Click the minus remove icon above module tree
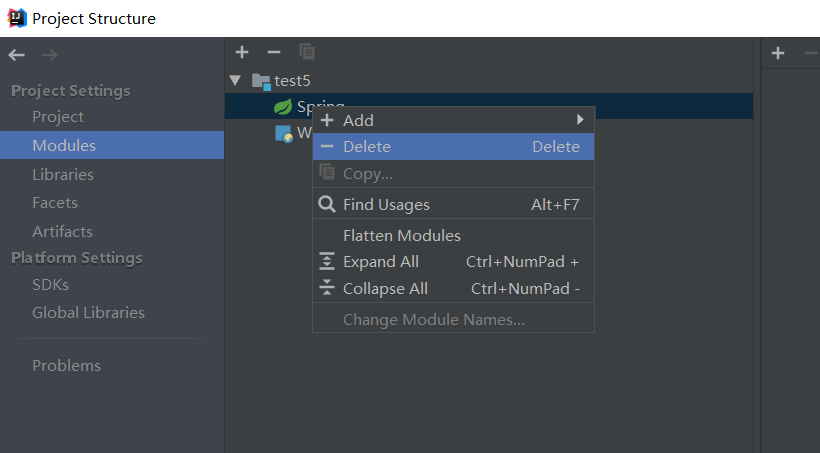The height and width of the screenshot is (453, 820). tap(274, 51)
